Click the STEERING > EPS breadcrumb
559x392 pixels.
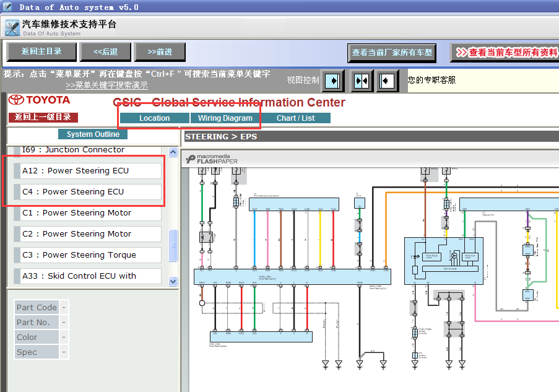click(x=220, y=137)
